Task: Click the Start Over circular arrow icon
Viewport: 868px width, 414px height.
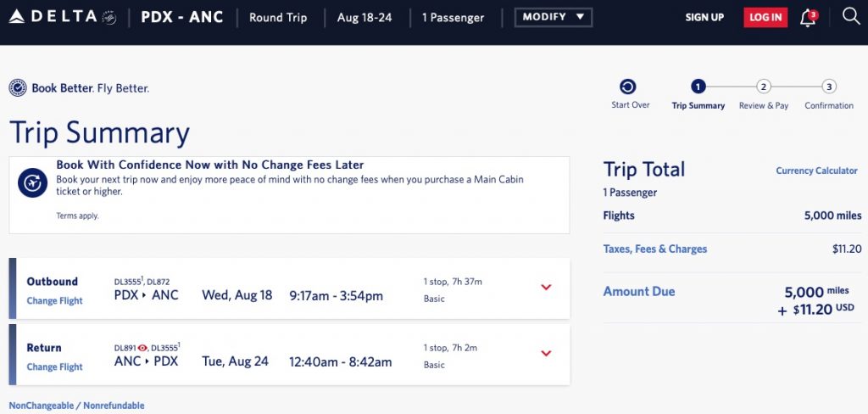Action: pyautogui.click(x=628, y=87)
